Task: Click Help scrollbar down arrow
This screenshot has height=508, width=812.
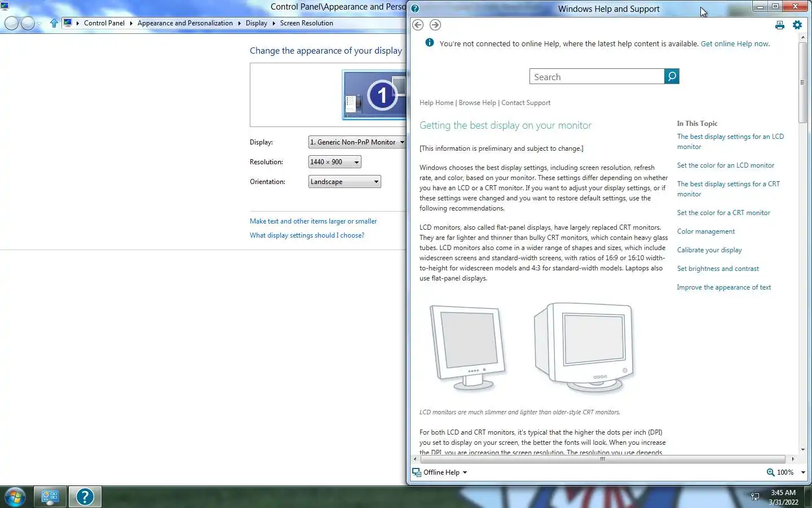Action: pyautogui.click(x=802, y=449)
